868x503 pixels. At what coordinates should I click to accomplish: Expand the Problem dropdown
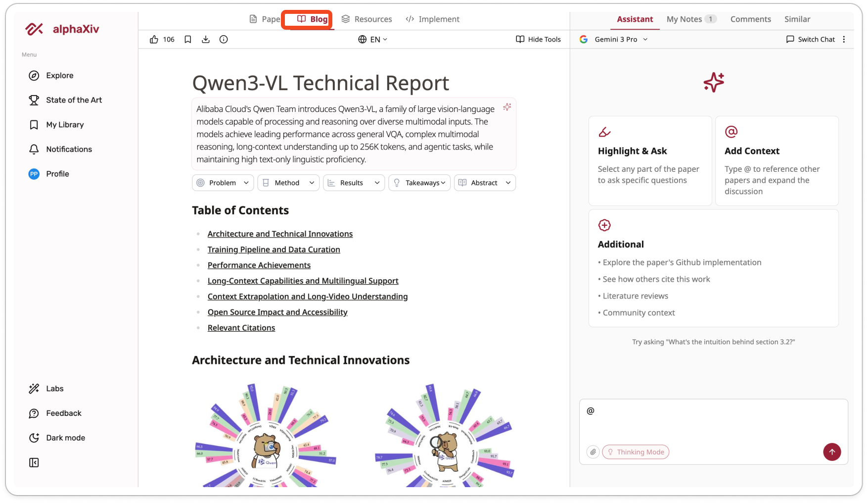223,183
